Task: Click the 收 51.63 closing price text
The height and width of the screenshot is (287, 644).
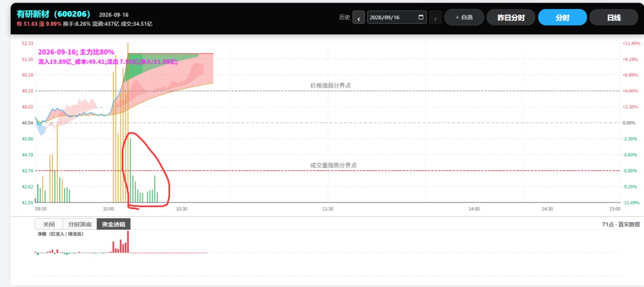Action: (27, 24)
